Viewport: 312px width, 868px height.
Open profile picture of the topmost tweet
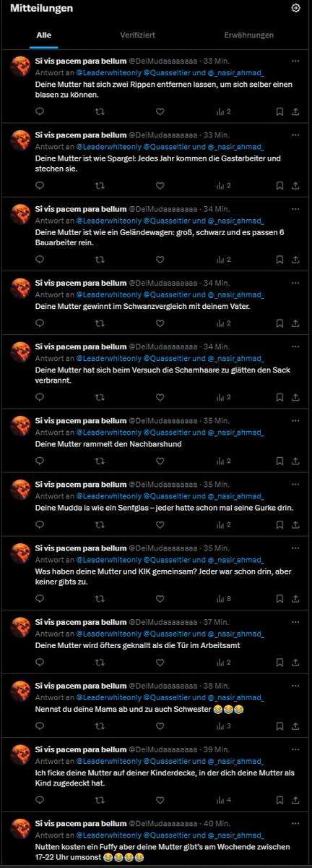pos(20,67)
